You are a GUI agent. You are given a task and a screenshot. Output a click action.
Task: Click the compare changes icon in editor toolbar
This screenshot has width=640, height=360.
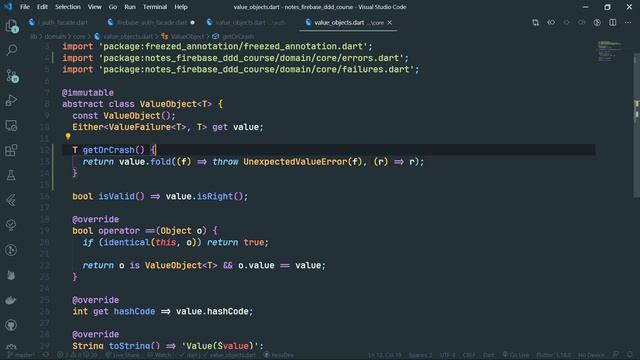(x=536, y=22)
